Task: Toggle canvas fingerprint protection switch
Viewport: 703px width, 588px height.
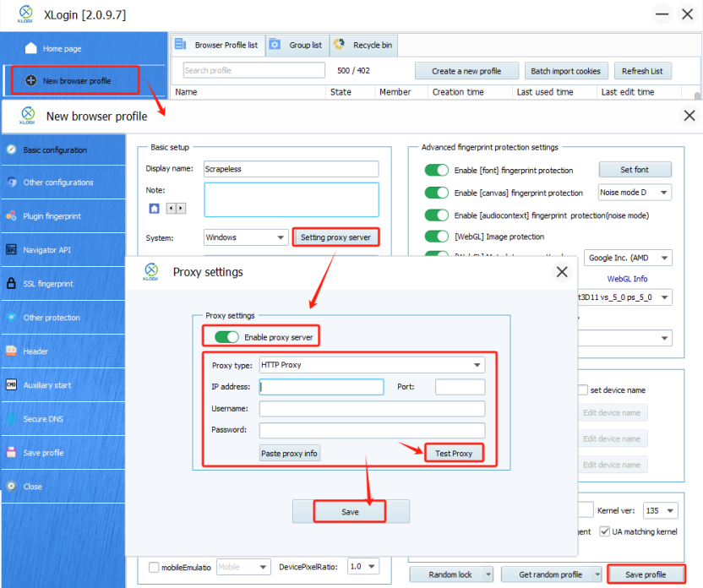Action: point(436,193)
